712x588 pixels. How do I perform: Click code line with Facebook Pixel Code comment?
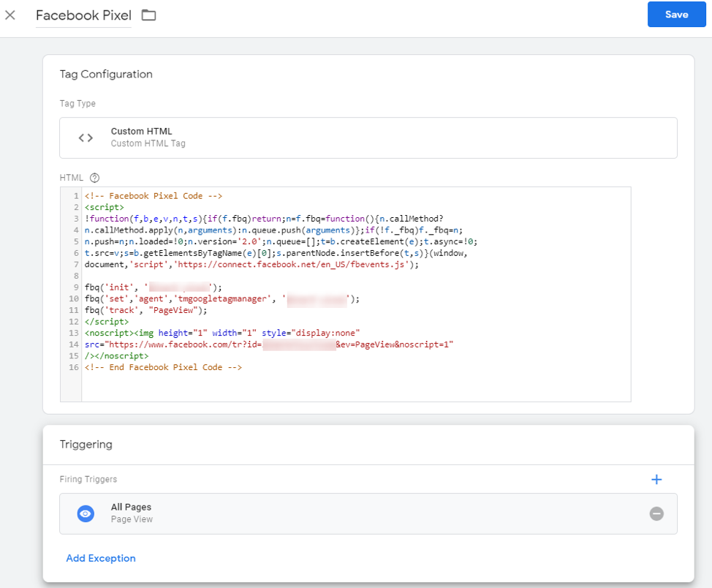click(153, 196)
